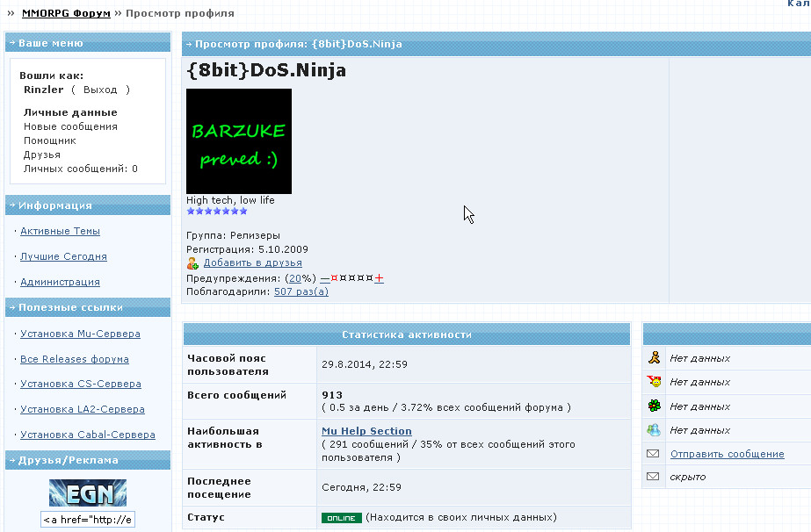Open Все Releases форума link

click(75, 359)
